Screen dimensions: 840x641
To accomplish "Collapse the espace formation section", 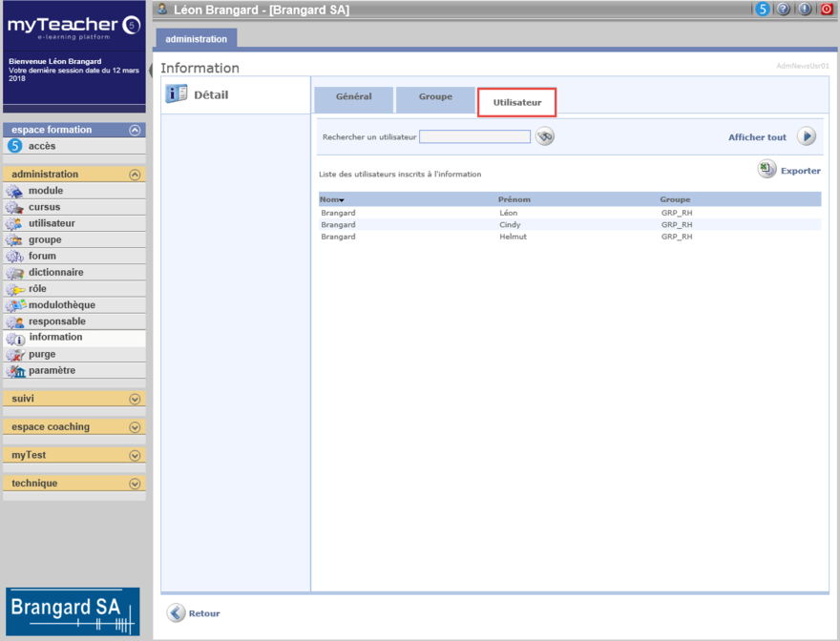I will coord(135,130).
